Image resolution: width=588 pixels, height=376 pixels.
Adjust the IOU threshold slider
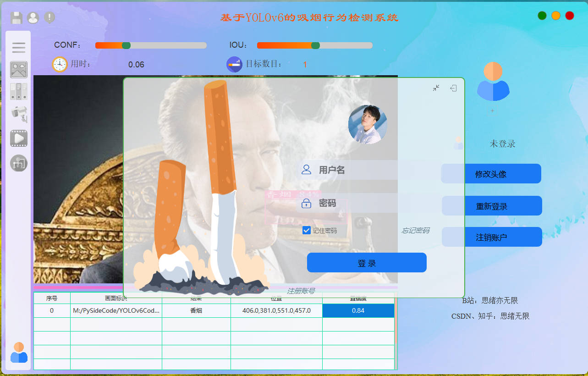(x=315, y=45)
